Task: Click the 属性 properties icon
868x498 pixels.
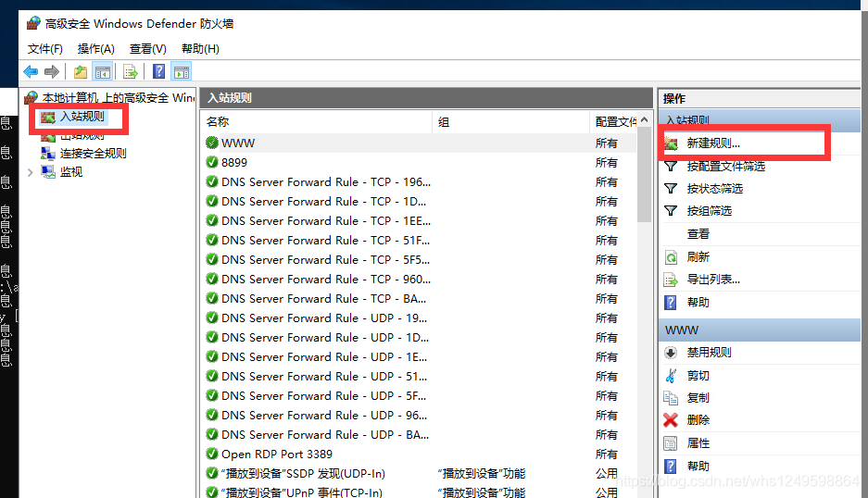Action: pyautogui.click(x=671, y=443)
